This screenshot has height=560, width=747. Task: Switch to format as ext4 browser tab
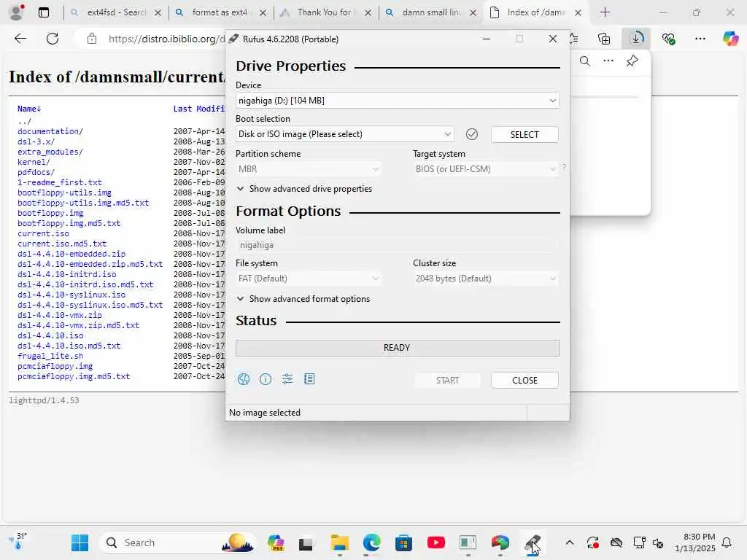click(x=220, y=13)
